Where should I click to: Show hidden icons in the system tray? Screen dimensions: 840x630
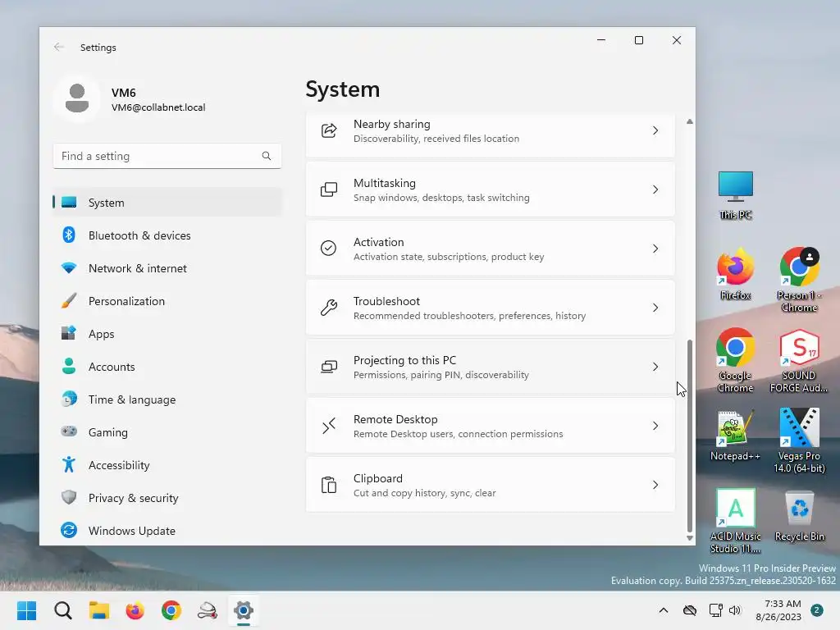[x=663, y=610]
